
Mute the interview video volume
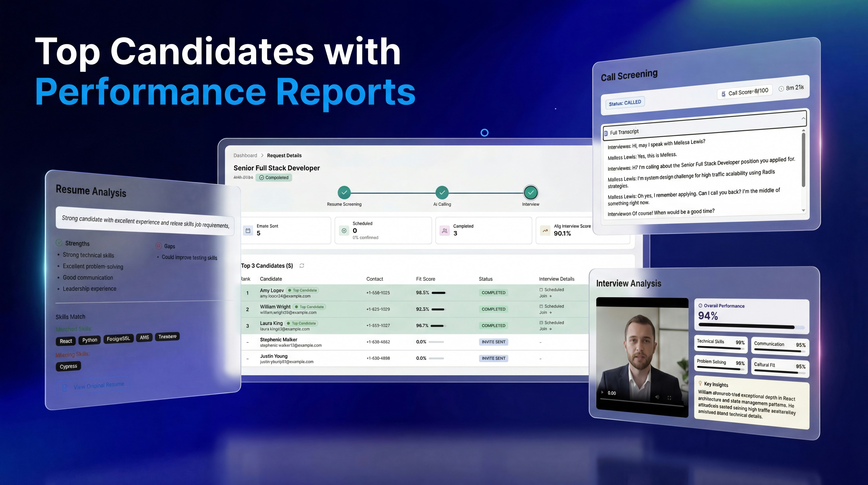(x=657, y=397)
